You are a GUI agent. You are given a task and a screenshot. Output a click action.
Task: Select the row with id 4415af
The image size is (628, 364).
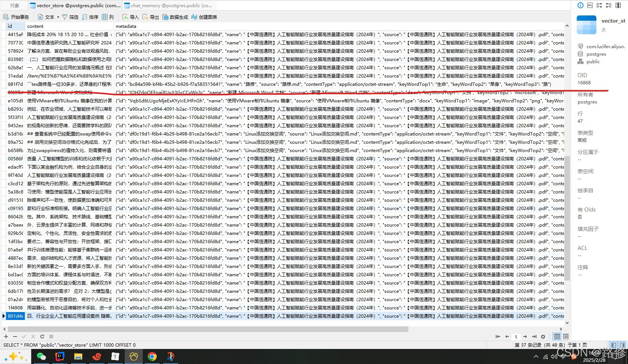[x=15, y=35]
